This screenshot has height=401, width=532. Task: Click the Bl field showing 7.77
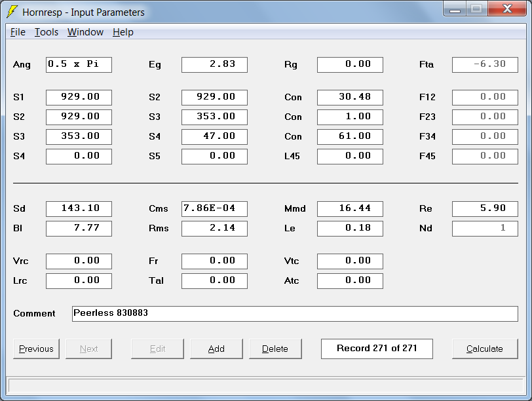tap(79, 229)
